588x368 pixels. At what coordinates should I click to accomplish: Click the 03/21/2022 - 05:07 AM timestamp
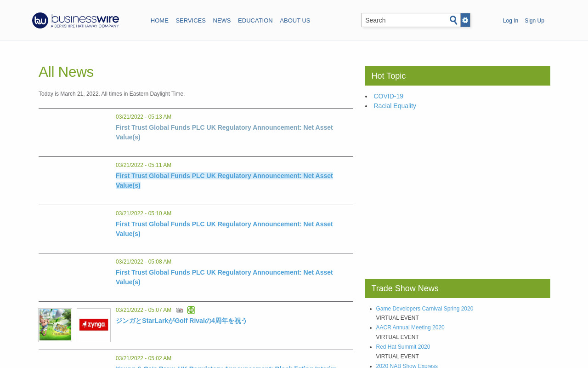tap(143, 310)
